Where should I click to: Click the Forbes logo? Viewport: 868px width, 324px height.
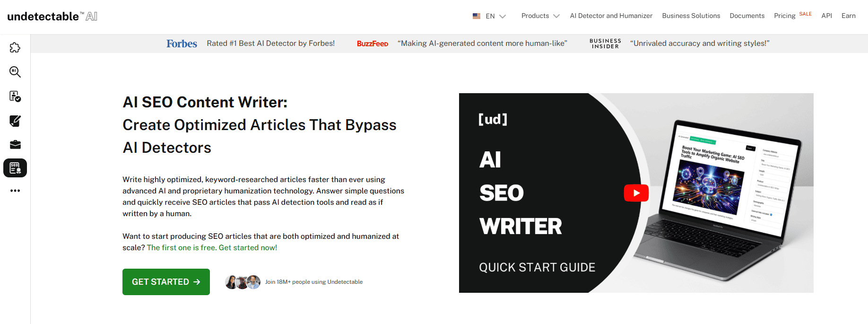(x=182, y=44)
